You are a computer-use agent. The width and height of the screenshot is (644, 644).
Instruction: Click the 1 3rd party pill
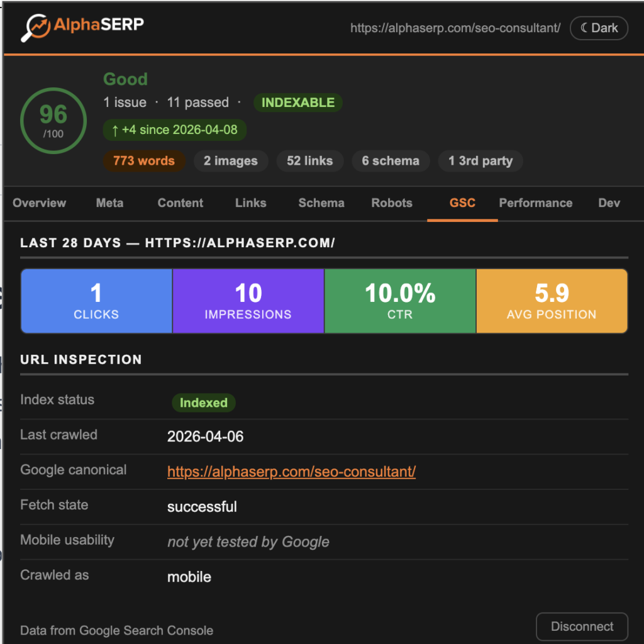point(480,160)
